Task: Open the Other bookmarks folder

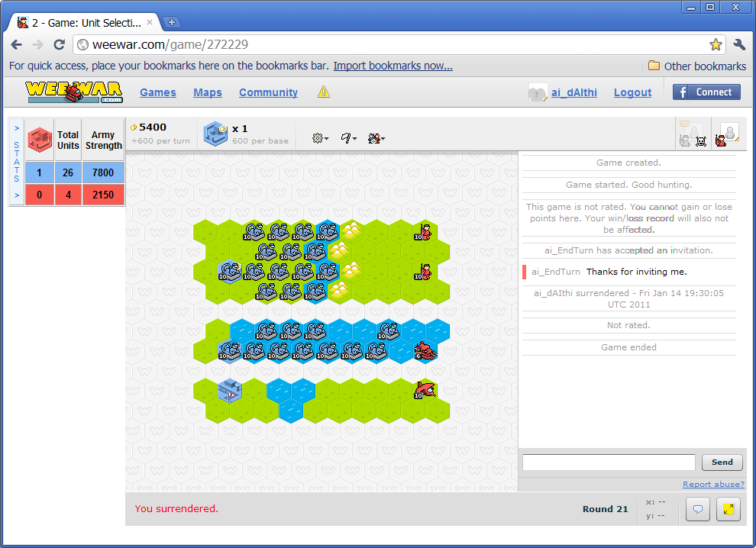Action: click(x=697, y=66)
